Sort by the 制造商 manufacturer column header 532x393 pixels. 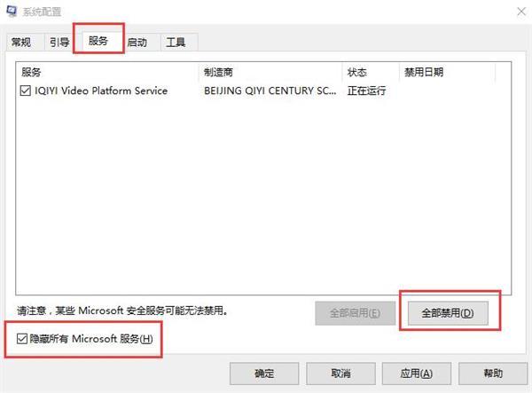pos(270,72)
